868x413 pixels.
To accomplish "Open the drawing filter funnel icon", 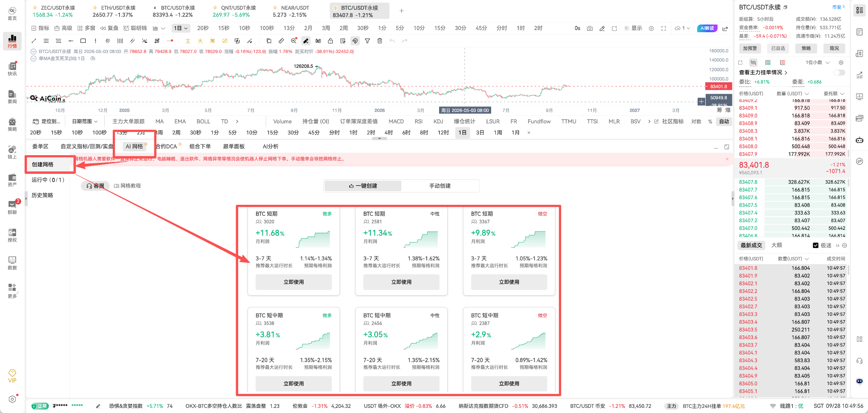I will [367, 41].
